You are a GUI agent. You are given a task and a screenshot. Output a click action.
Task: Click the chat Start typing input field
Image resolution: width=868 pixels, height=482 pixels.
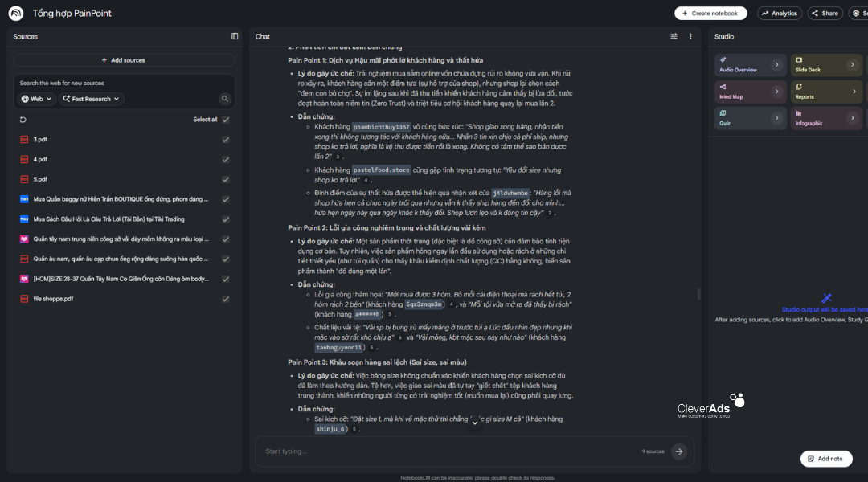448,451
